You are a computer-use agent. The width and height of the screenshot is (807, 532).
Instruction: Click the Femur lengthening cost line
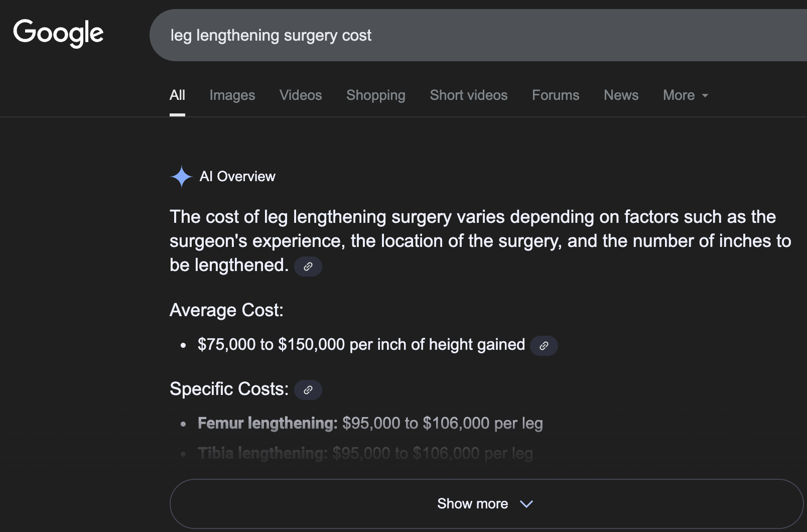click(370, 424)
